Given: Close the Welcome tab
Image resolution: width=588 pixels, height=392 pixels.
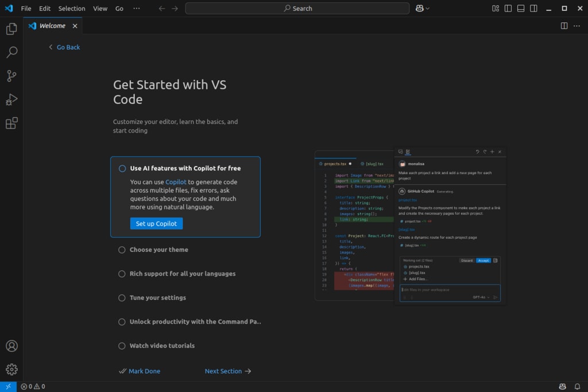Looking at the screenshot, I should click(75, 26).
